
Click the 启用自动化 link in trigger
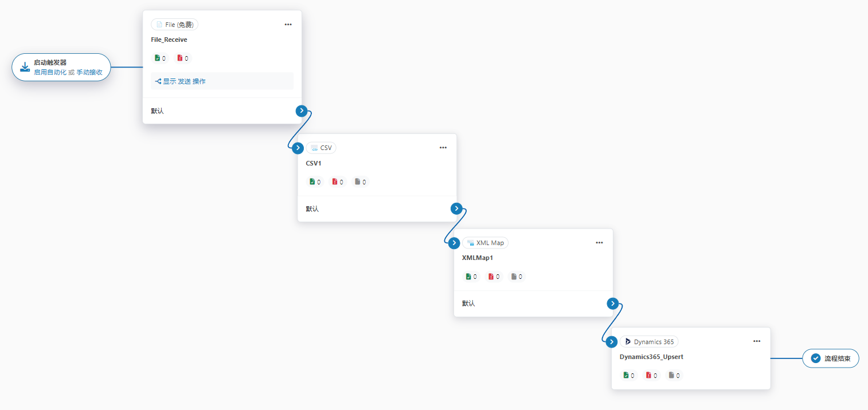[x=50, y=72]
